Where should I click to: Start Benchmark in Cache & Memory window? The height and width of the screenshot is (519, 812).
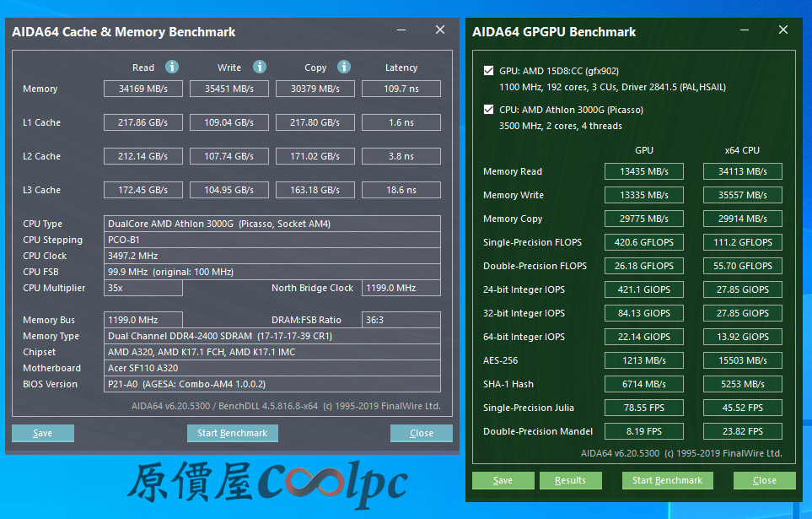click(x=233, y=433)
